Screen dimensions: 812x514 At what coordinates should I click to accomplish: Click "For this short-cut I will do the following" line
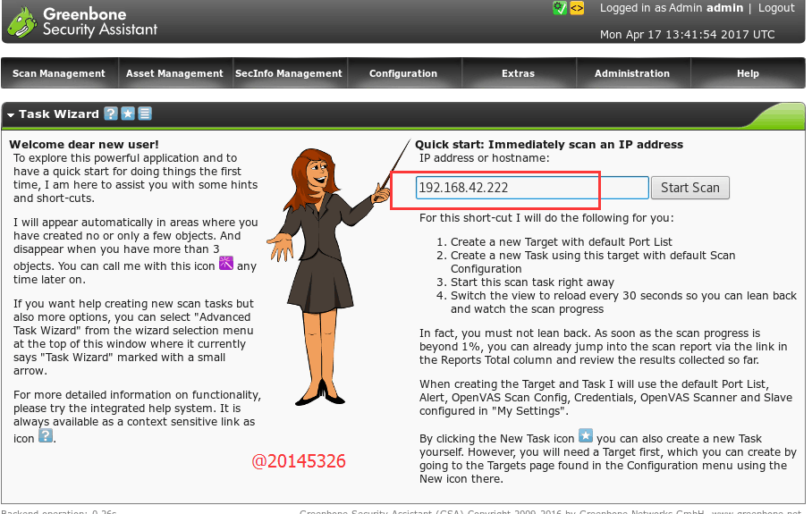click(x=547, y=218)
